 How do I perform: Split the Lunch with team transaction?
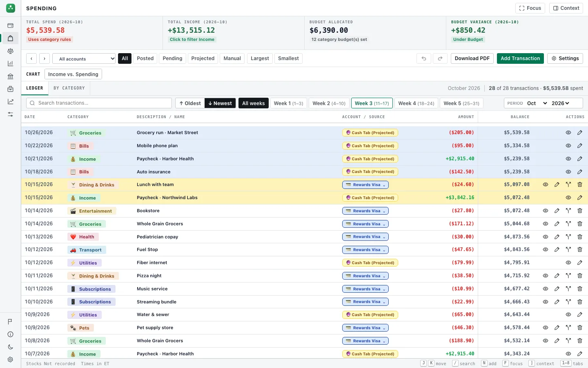point(568,185)
